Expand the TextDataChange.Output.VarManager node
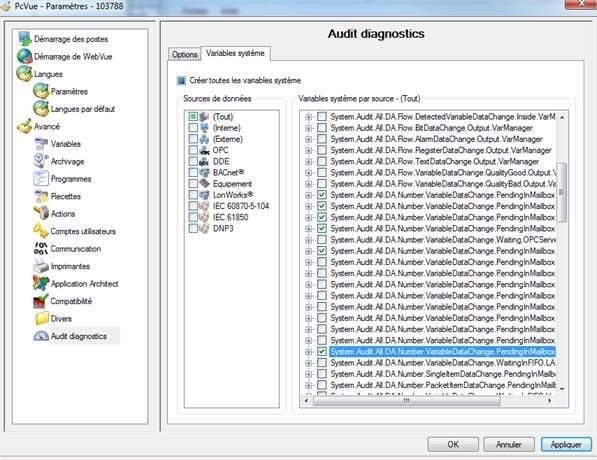 click(308, 161)
